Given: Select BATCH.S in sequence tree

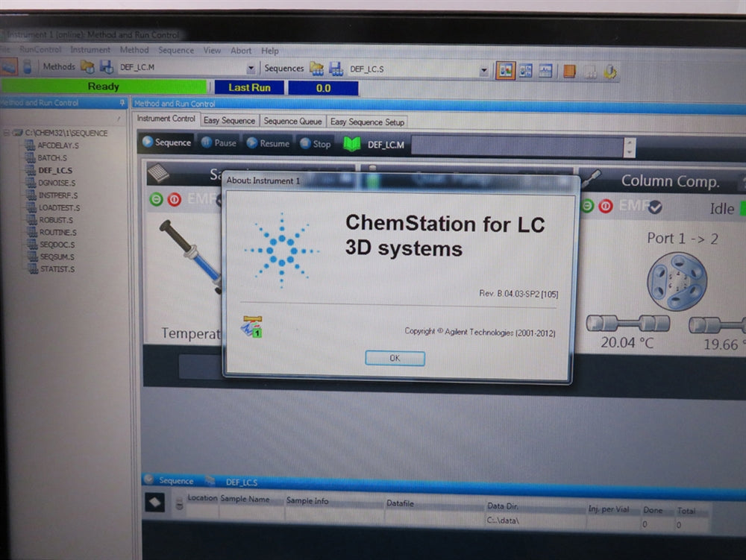Looking at the screenshot, I should point(52,158).
